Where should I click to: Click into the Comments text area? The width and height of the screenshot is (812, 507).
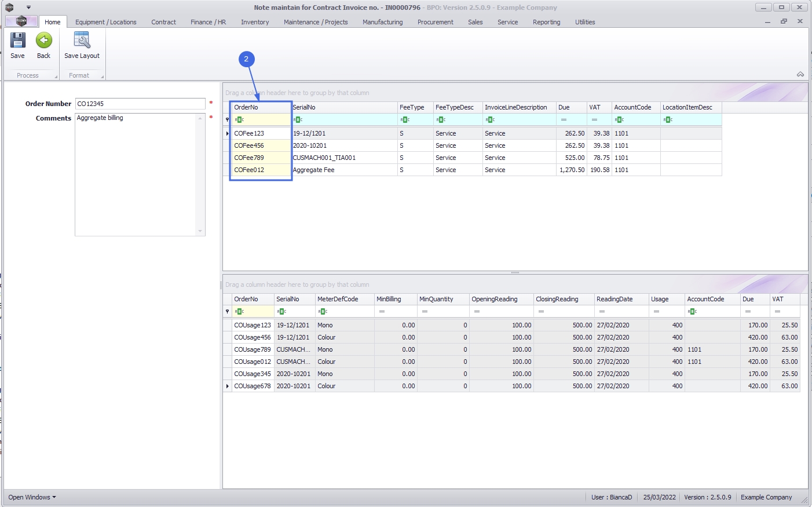[137, 174]
